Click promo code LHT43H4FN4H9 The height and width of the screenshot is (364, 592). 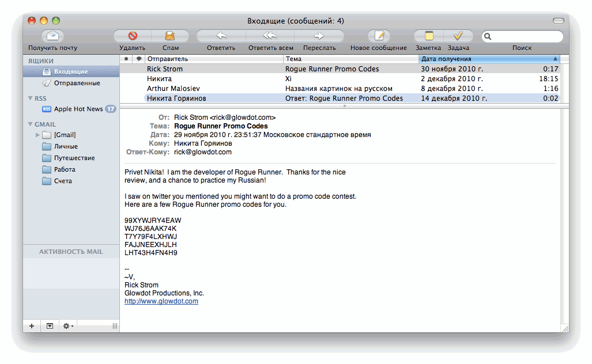pos(150,253)
